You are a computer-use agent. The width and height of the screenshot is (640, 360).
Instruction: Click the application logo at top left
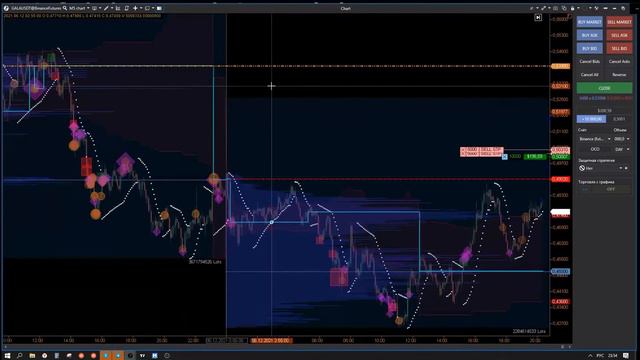tap(6, 8)
